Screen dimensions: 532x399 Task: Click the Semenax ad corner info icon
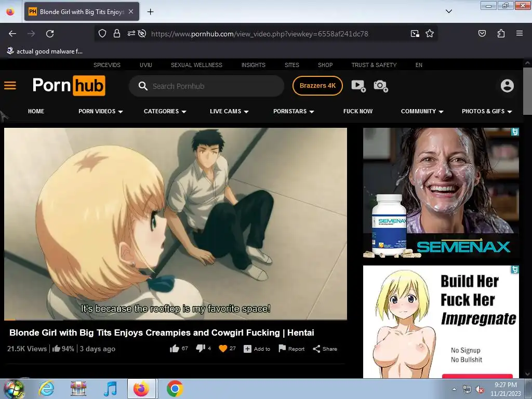pyautogui.click(x=515, y=131)
